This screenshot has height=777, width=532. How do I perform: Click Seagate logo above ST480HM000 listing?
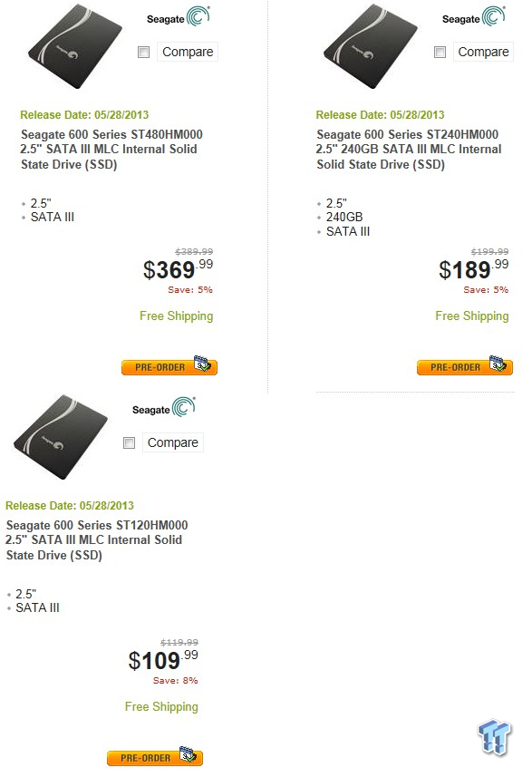179,16
